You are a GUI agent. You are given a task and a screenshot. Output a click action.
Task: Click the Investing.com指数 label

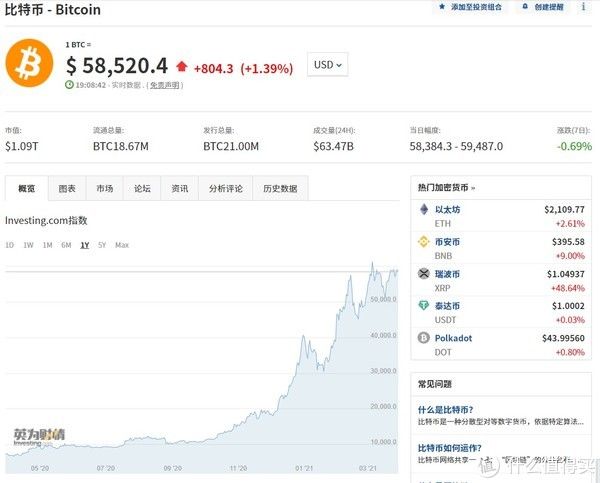click(x=46, y=220)
